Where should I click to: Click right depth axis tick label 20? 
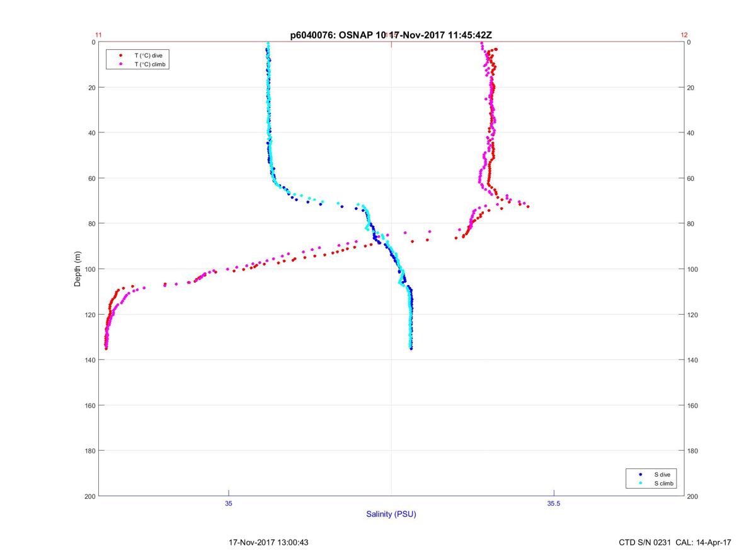(691, 88)
